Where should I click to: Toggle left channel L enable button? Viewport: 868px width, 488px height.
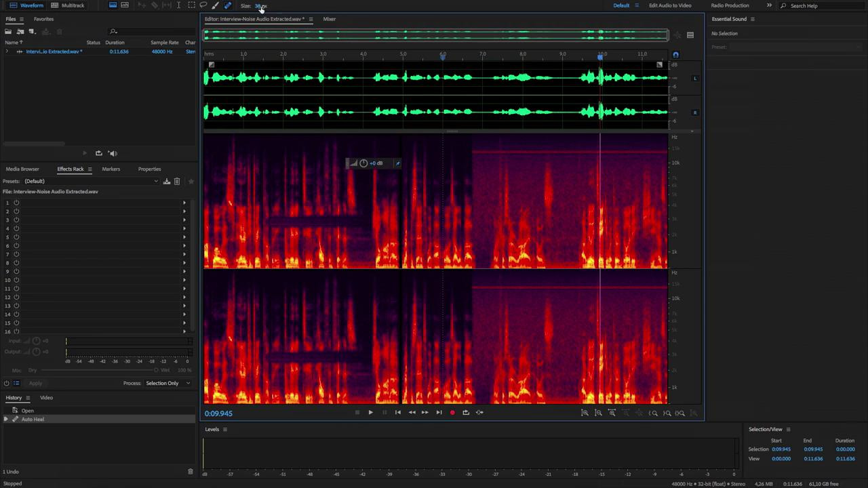pyautogui.click(x=695, y=79)
